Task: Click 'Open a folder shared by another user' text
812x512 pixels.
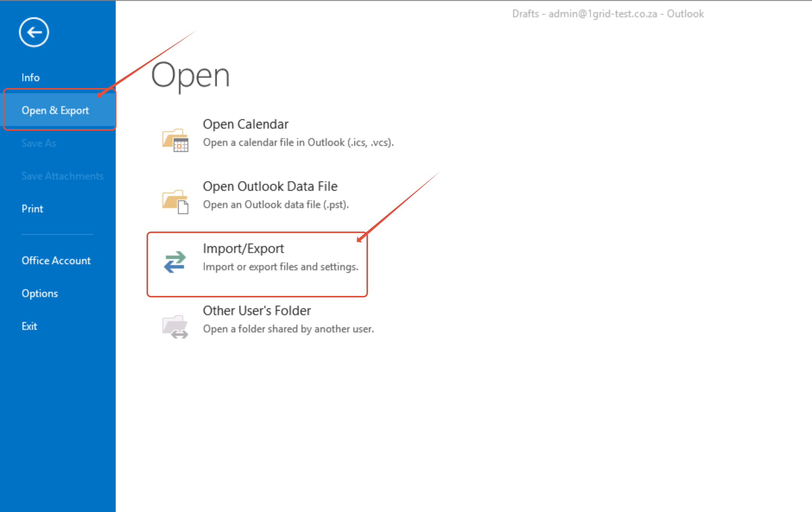Action: point(288,329)
